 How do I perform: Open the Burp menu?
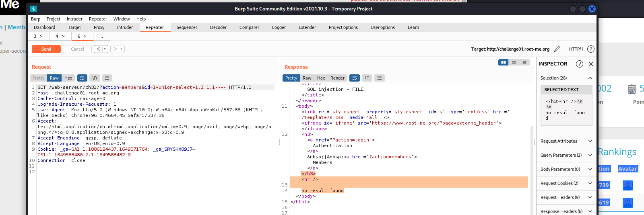[x=35, y=19]
